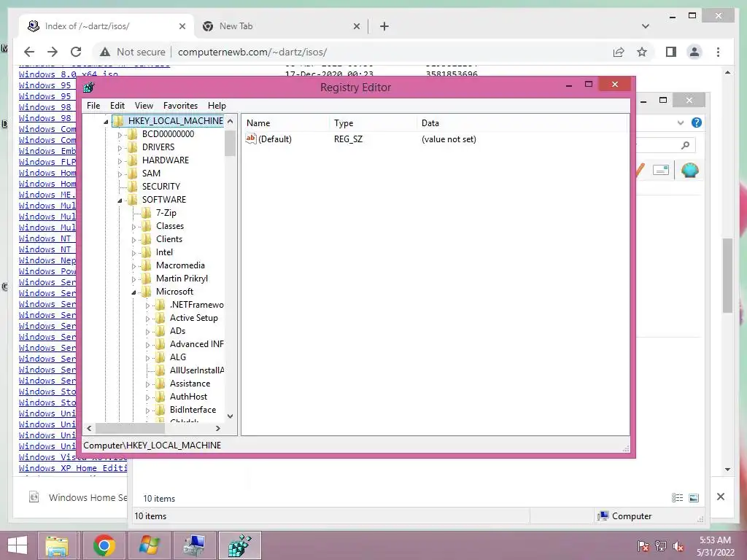Viewport: 747px width, 560px height.
Task: Select the ALG folder icon
Action: (160, 357)
